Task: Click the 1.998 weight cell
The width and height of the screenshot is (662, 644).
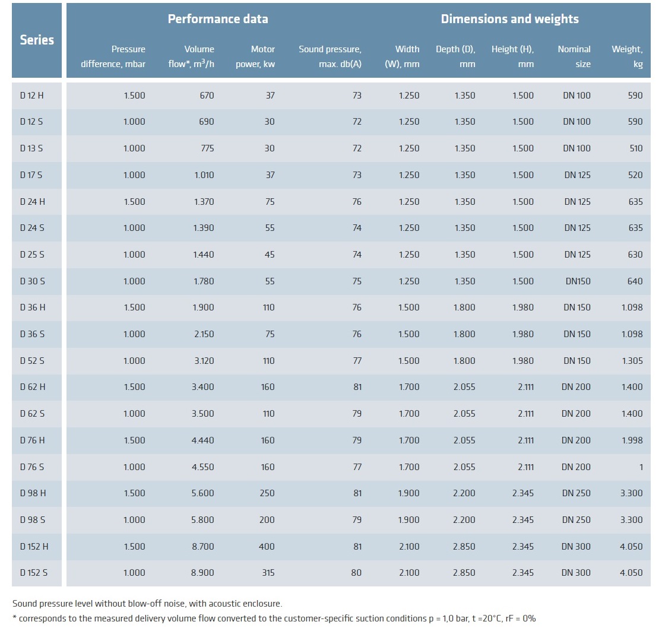Action: [x=631, y=440]
